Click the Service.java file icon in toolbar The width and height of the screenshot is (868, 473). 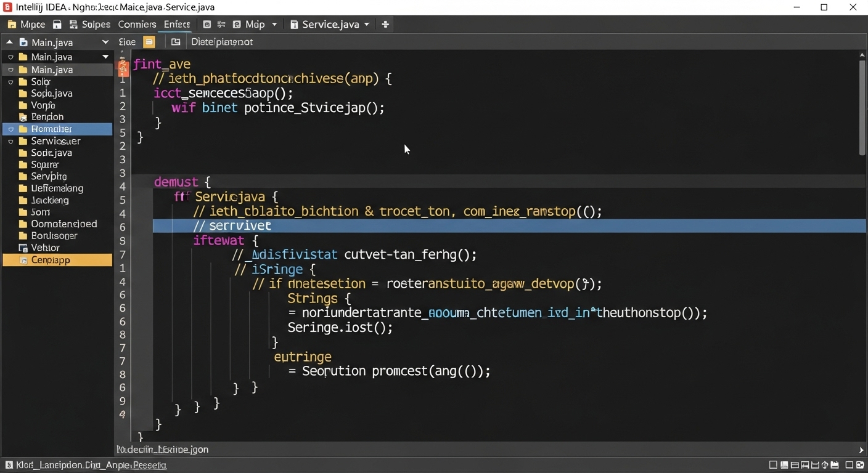tap(294, 25)
